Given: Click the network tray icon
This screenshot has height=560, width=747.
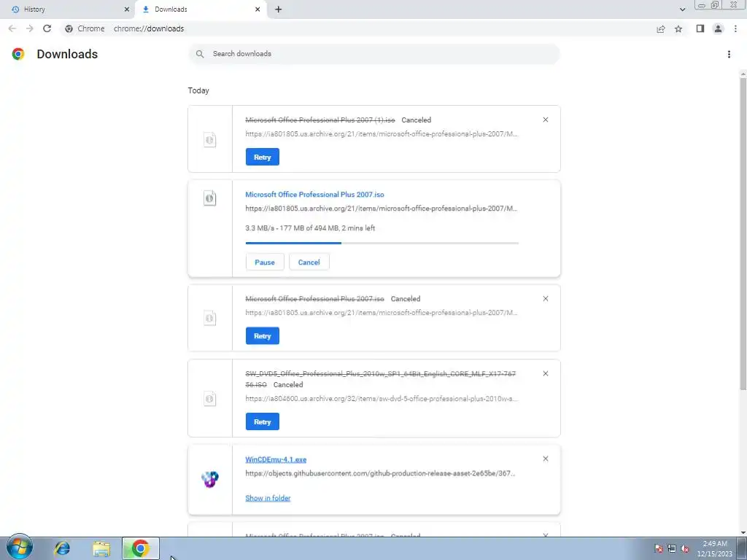Looking at the screenshot, I should [x=672, y=548].
